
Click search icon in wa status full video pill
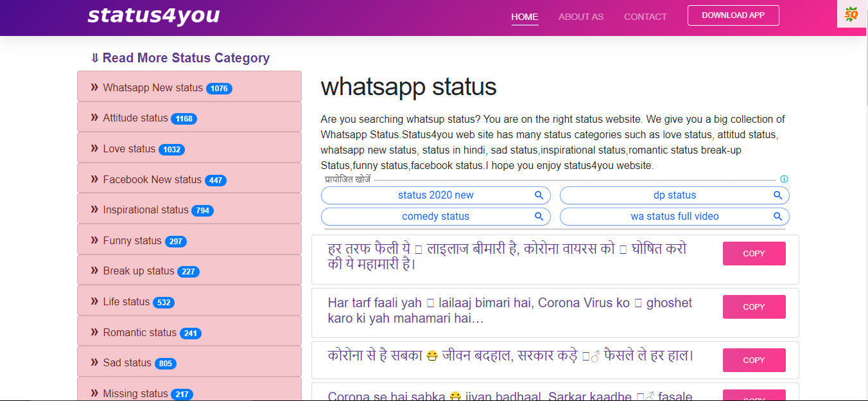tap(778, 217)
